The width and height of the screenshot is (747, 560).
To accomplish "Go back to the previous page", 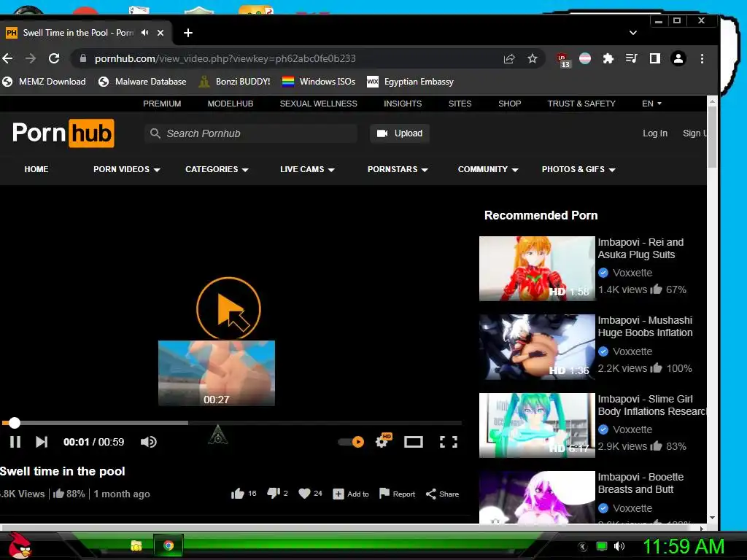I will 7,58.
